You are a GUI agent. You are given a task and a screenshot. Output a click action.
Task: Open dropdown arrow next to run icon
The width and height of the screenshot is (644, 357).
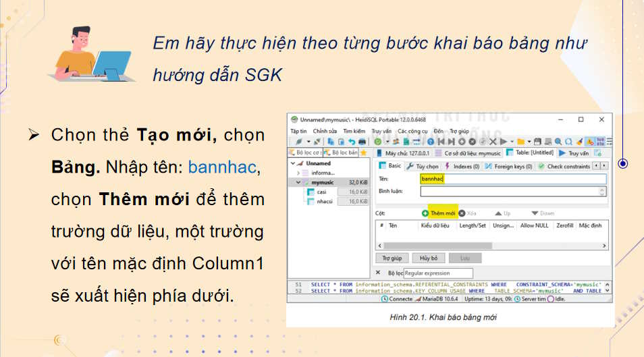click(x=512, y=142)
